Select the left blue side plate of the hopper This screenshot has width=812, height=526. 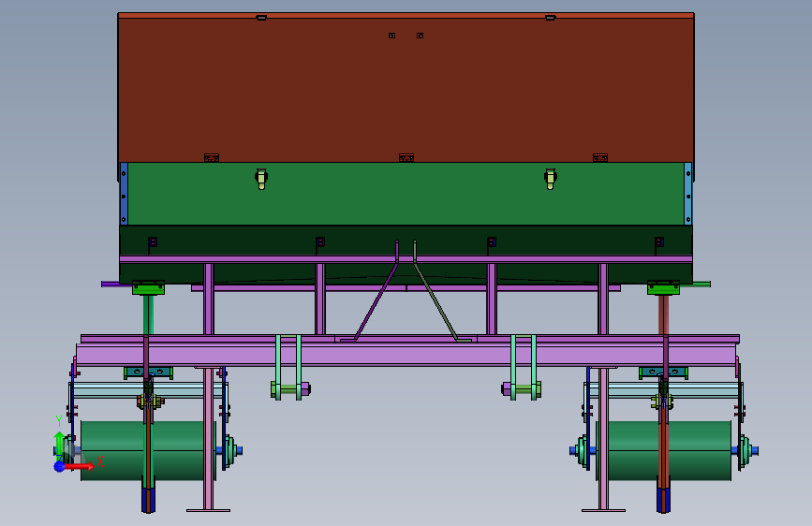tap(124, 194)
